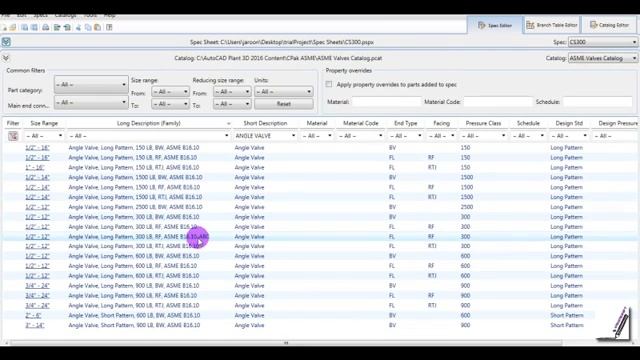Screen dimensions: 640x360
Task: Click the Save toolbar icon
Action: coord(24,27)
